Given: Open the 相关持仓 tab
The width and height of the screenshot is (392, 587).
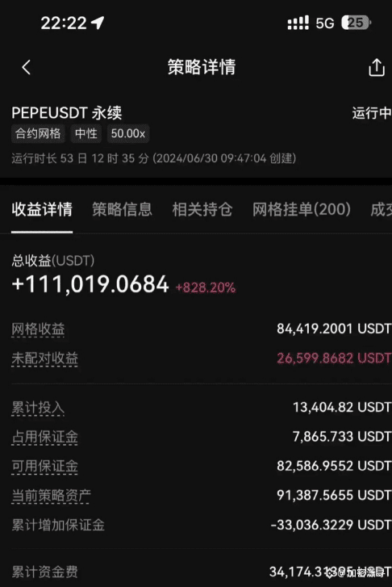Looking at the screenshot, I should [x=202, y=209].
